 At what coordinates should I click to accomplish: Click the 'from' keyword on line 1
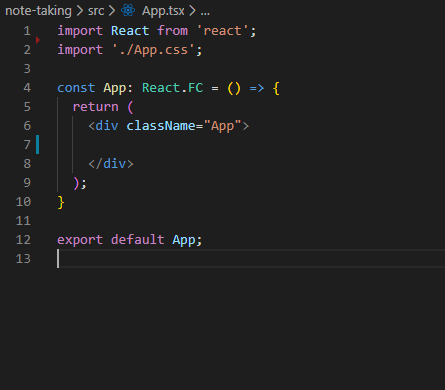tap(173, 31)
